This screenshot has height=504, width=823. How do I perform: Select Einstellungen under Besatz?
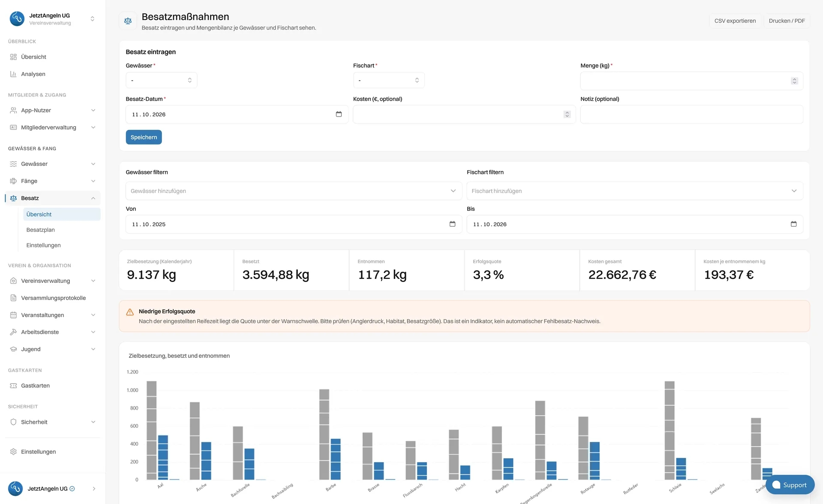[x=62, y=246]
